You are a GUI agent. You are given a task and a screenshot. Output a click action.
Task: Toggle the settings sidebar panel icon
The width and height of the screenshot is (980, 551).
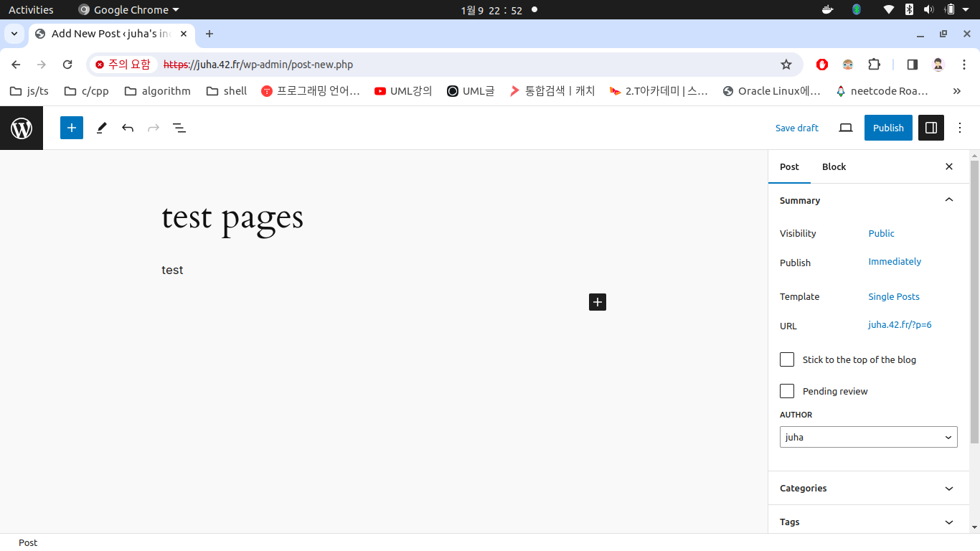coord(931,128)
